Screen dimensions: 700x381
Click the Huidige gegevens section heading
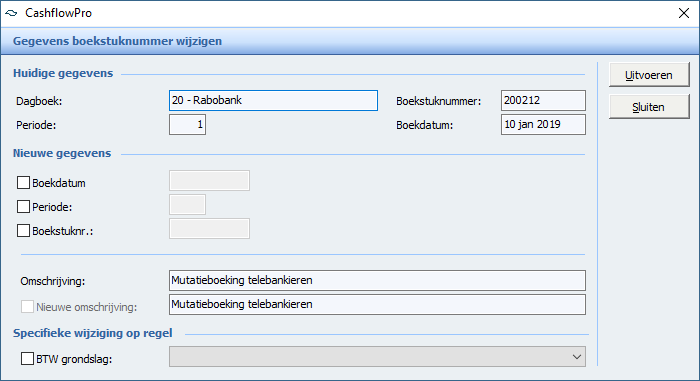click(x=63, y=73)
